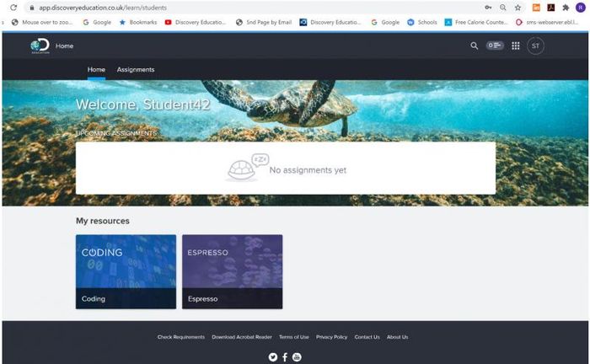Open the Coding resource tile
This screenshot has height=364, width=590.
(x=126, y=271)
